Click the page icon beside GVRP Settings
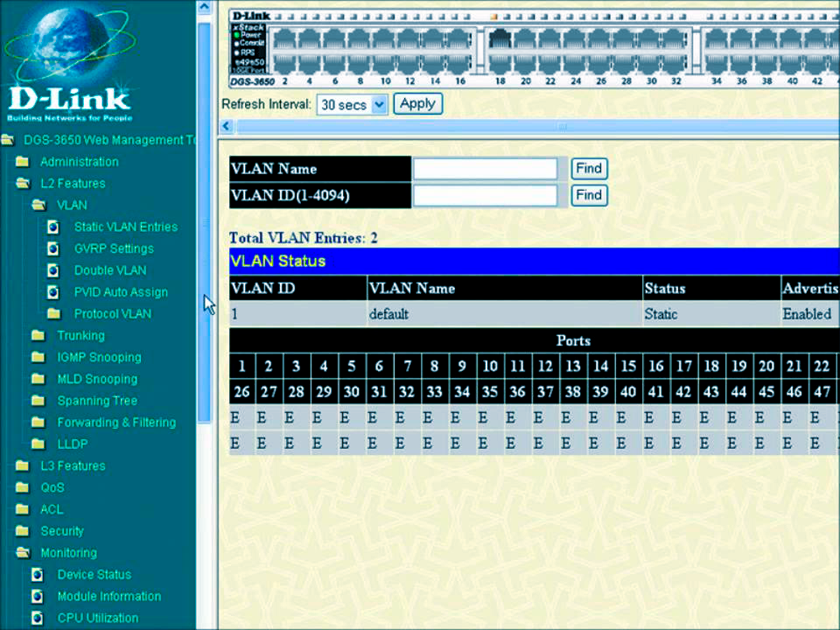The height and width of the screenshot is (630, 840). (x=52, y=248)
